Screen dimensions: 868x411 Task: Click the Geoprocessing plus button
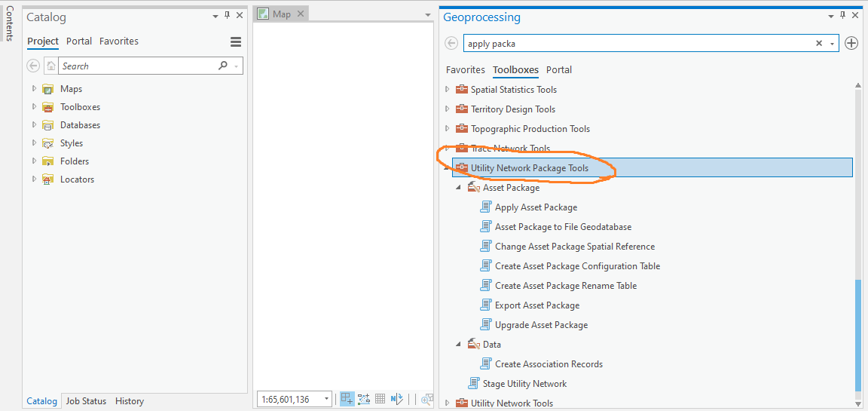click(851, 43)
